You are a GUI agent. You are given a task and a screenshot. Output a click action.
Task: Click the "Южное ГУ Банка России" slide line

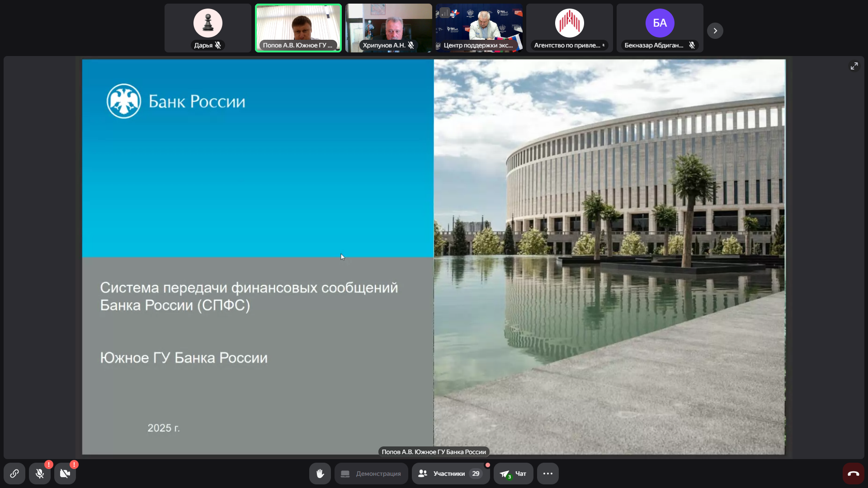point(184,358)
